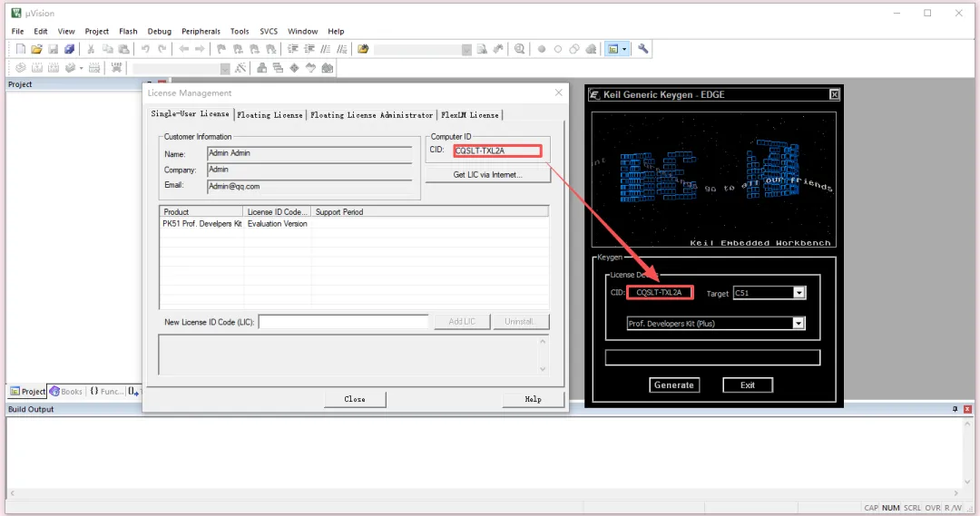Click the Close button in License Management
The width and height of the screenshot is (980, 516).
click(355, 399)
